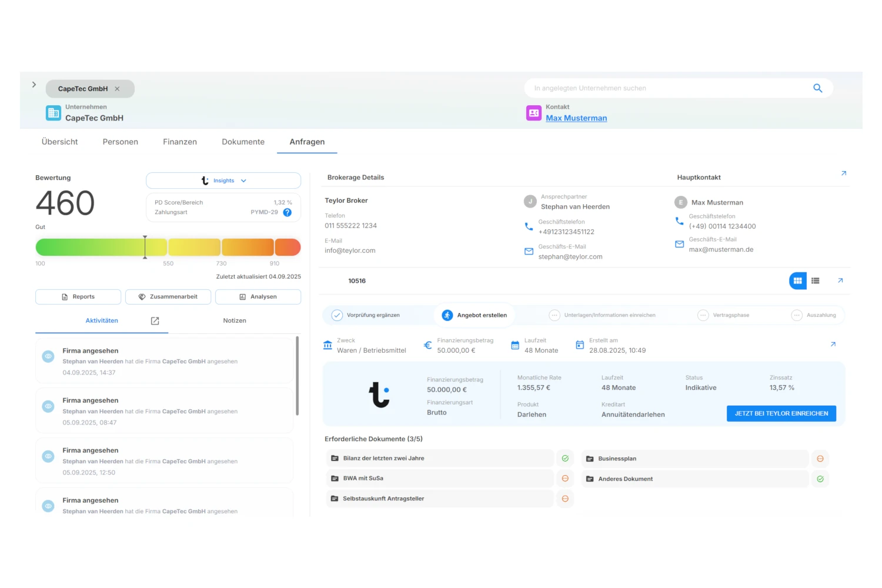Image resolution: width=882 pixels, height=588 pixels.
Task: Click the red segment of rating bar
Action: (288, 247)
